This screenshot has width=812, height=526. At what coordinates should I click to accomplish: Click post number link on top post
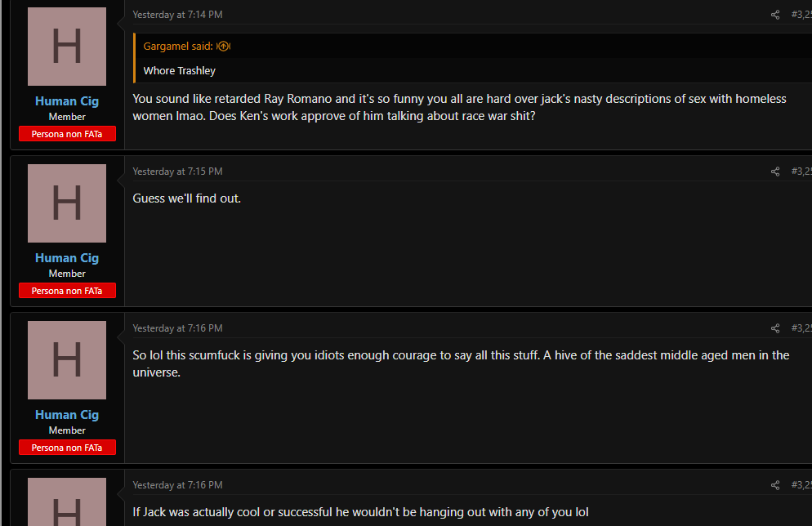pyautogui.click(x=801, y=15)
